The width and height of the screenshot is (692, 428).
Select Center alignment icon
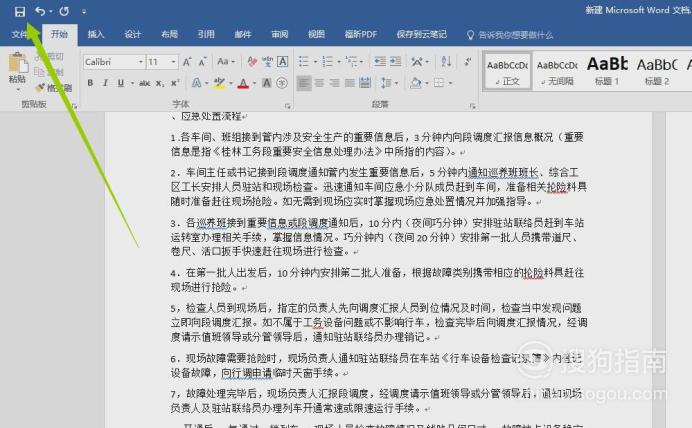(320, 83)
